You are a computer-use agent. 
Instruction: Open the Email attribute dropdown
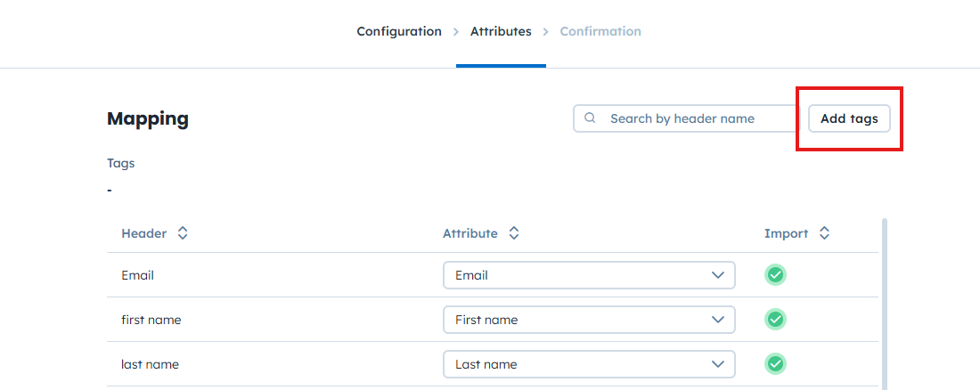(589, 275)
